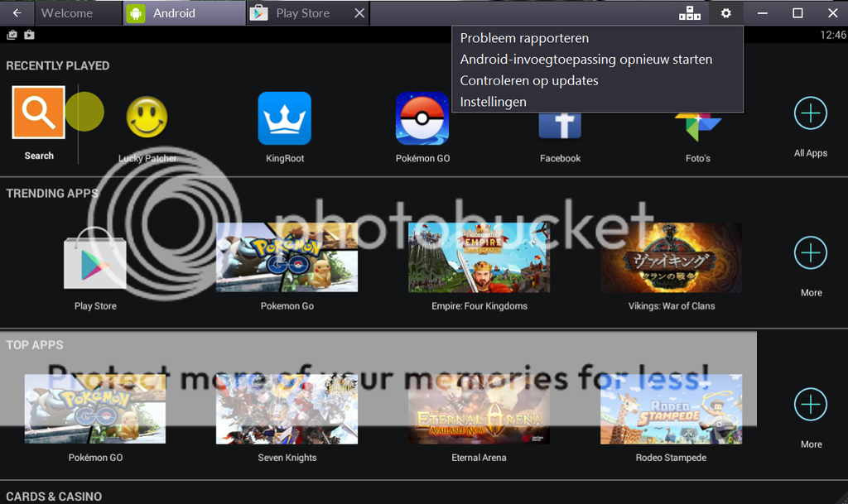Image resolution: width=848 pixels, height=504 pixels.
Task: Click the keyboard mapping icon in title bar
Action: 689,13
